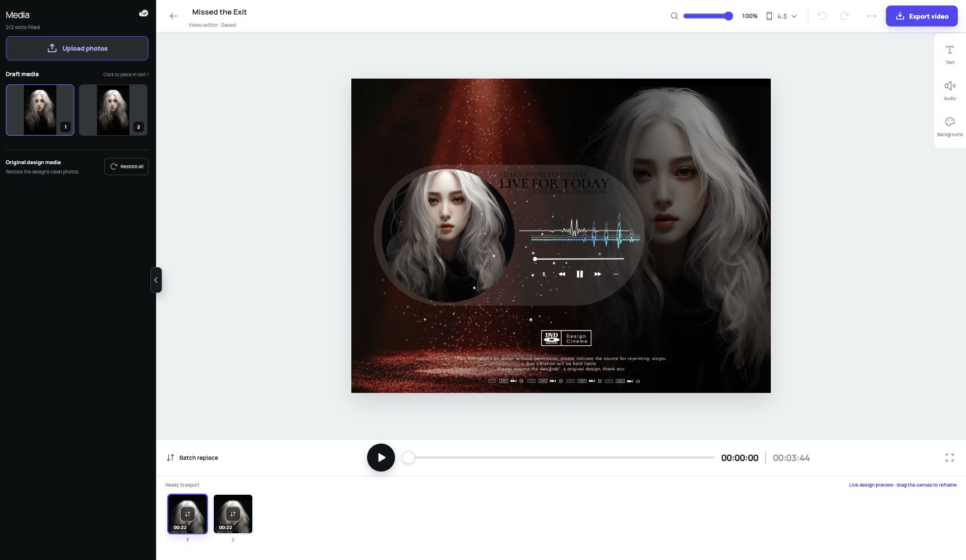Click the Original design media heading
Image resolution: width=966 pixels, height=560 pixels.
(33, 162)
